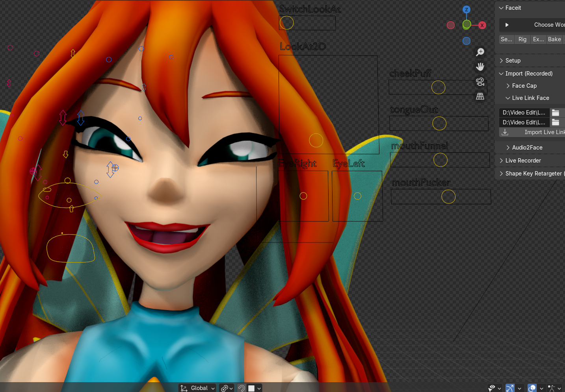This screenshot has width=565, height=392.
Task: Toggle the snap magnet
Action: pos(242,388)
